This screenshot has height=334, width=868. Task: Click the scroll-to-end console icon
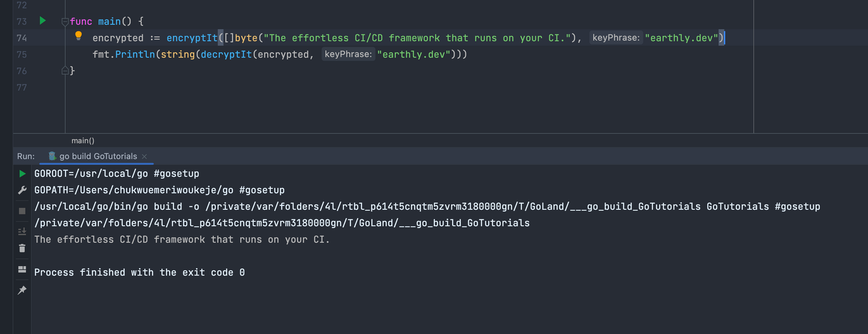pyautogui.click(x=22, y=231)
